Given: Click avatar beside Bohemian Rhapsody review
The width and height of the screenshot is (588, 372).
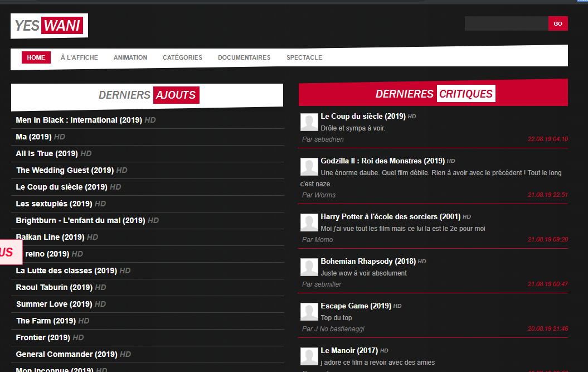Looking at the screenshot, I should click(x=309, y=267).
